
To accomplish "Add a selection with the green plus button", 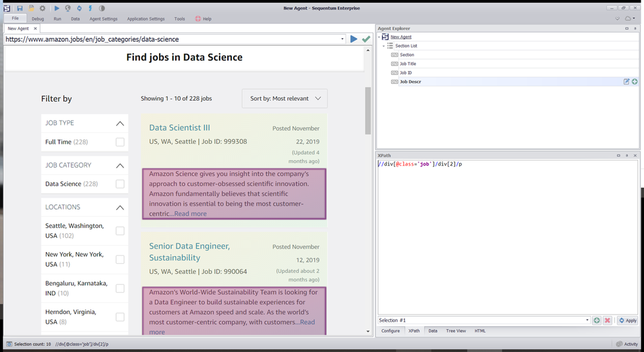I will (x=597, y=320).
